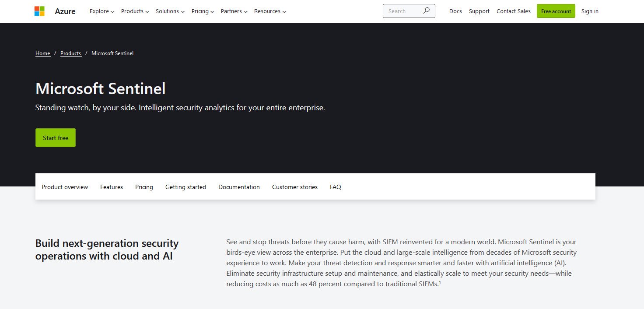Viewport: 644px width, 309px height.
Task: Click Contact Sales link
Action: tap(514, 11)
